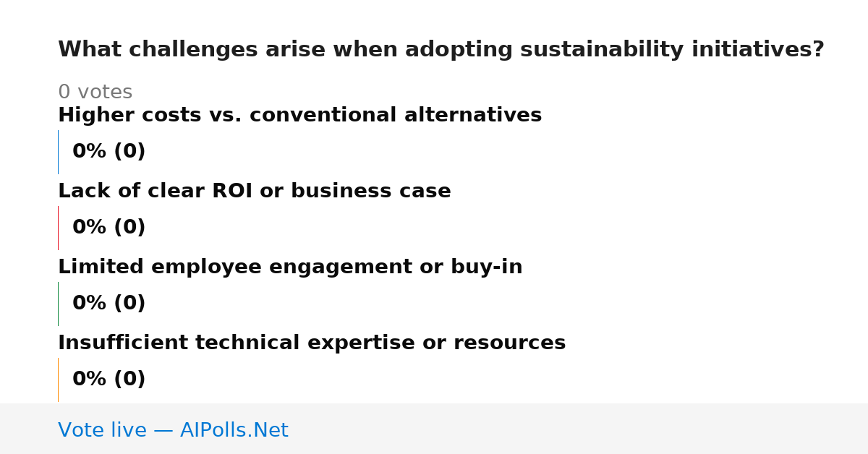The image size is (868, 454).
Task: Choose Lack of clear ROI or business case
Action: tap(254, 191)
